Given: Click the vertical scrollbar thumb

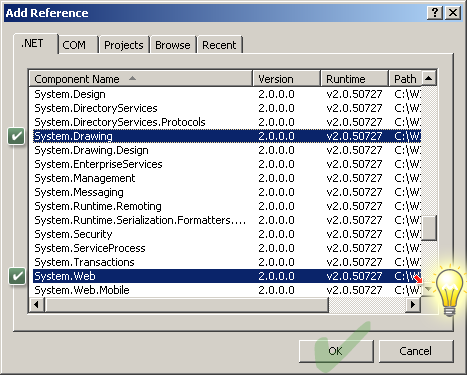Looking at the screenshot, I should pyautogui.click(x=429, y=228).
